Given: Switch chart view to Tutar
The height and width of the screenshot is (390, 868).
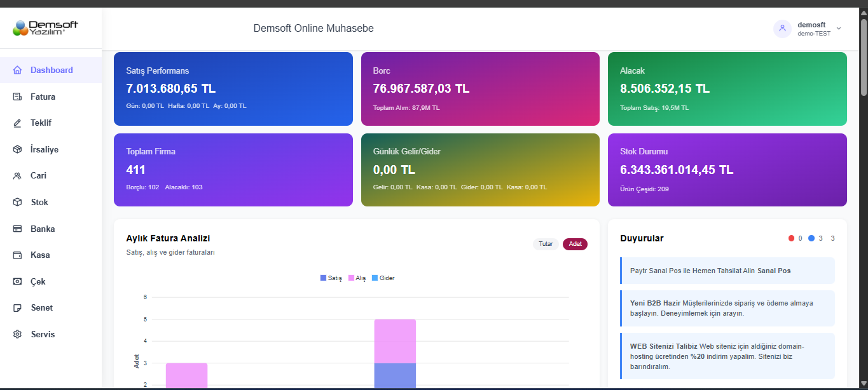Looking at the screenshot, I should 546,244.
